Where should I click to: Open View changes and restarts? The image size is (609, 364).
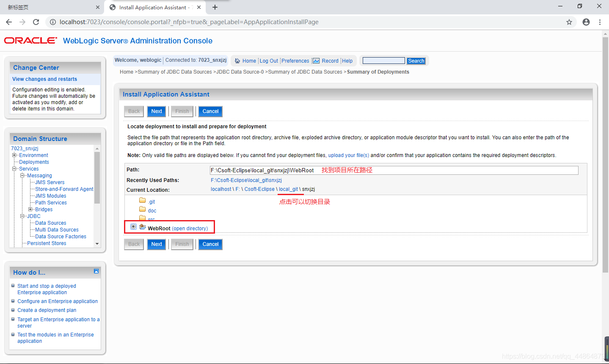click(x=45, y=79)
